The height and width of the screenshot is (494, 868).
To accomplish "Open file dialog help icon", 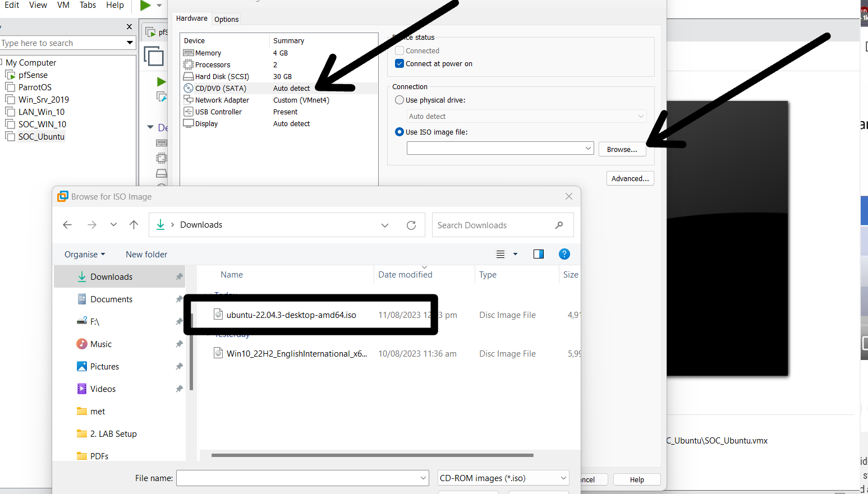I will click(564, 254).
